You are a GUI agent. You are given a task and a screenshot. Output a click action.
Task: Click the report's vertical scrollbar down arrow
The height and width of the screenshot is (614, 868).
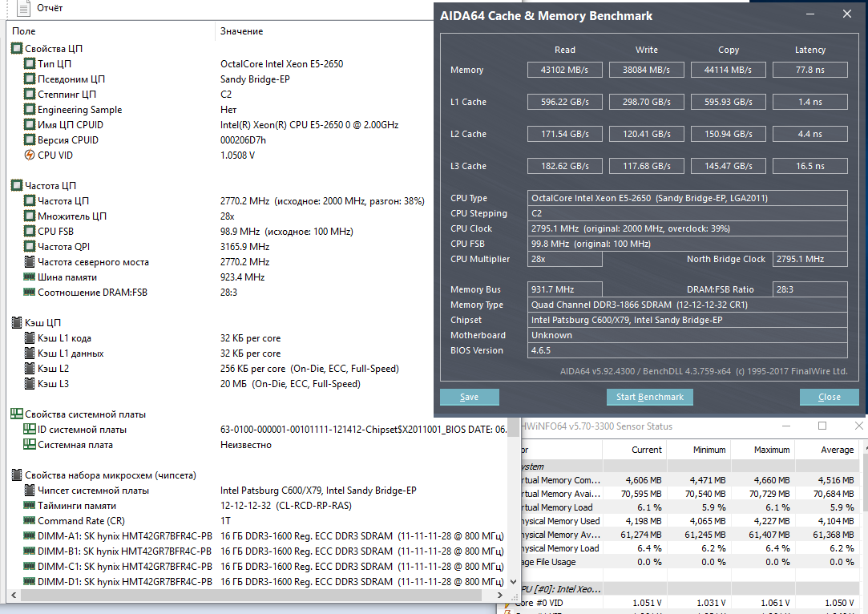coord(513,582)
